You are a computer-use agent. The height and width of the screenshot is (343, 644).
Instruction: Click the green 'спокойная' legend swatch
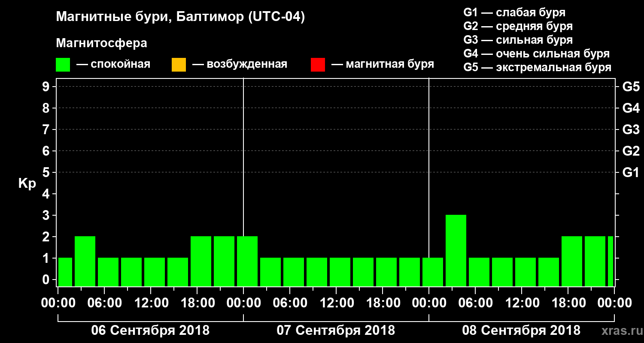[63, 65]
